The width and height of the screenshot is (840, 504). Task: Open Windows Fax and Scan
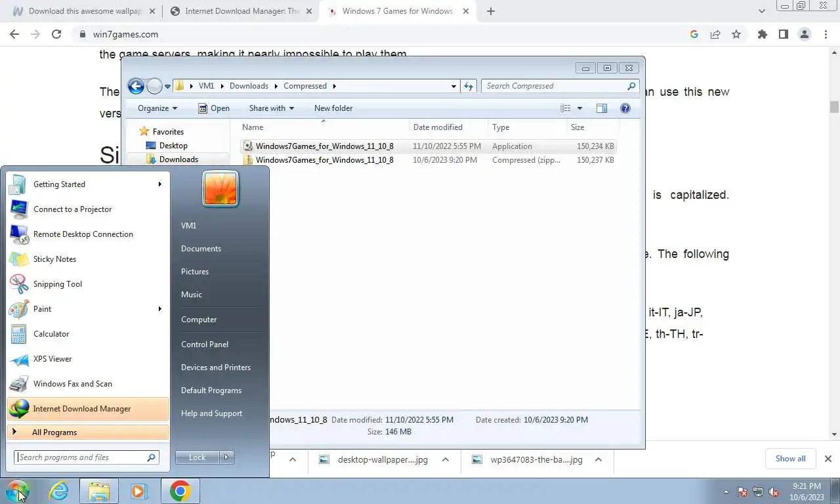click(x=87, y=384)
